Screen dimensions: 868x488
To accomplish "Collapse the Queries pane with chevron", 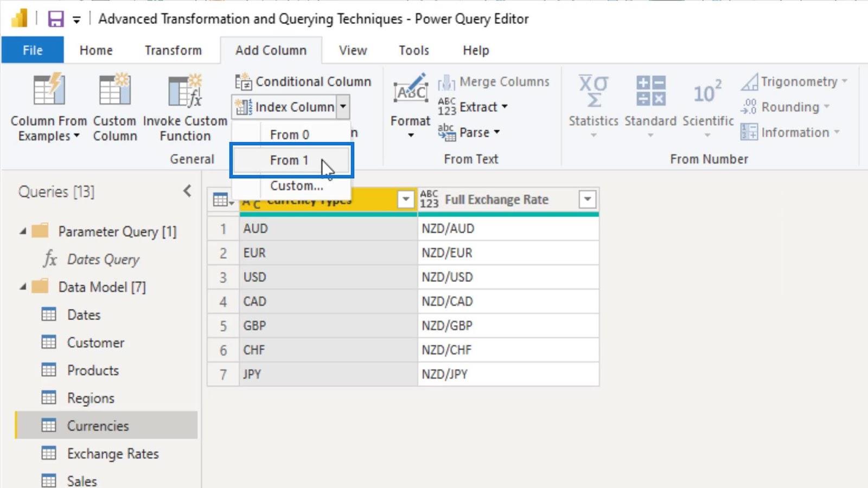I will [187, 191].
